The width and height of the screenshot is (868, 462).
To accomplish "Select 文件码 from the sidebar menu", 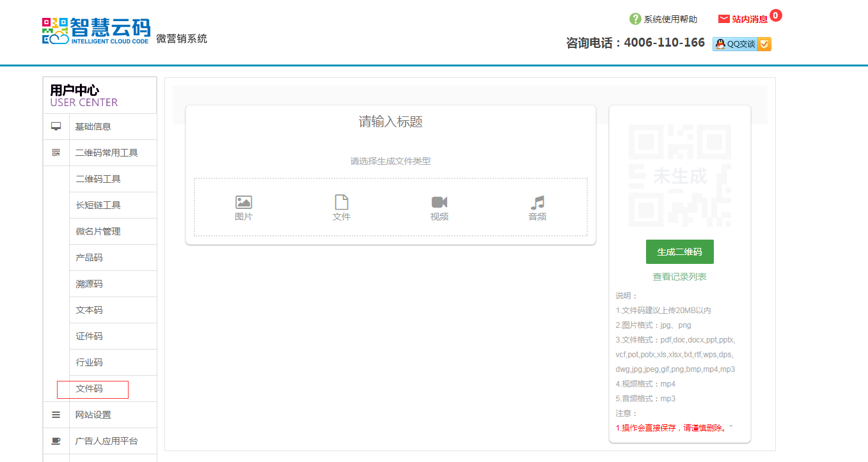I will (x=90, y=389).
